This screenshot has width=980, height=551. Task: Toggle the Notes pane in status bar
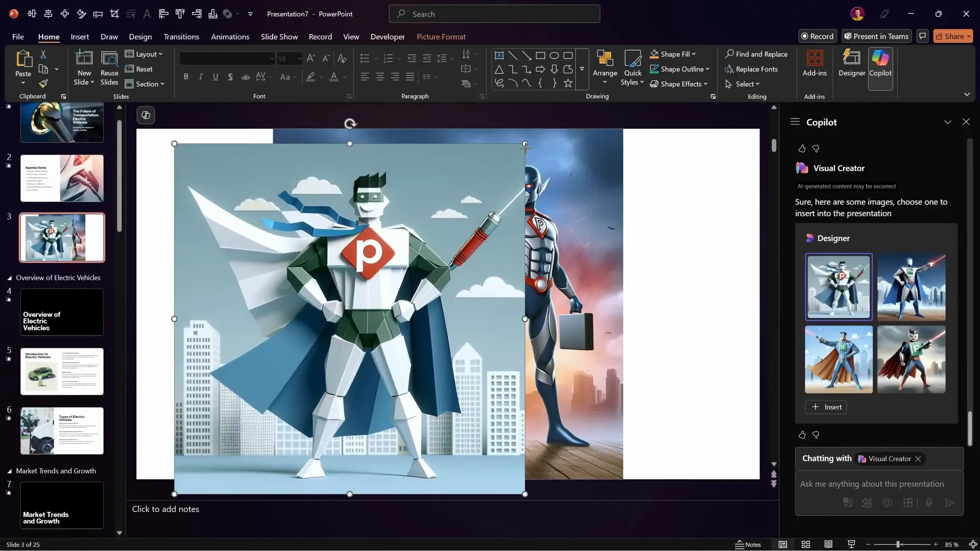tap(748, 544)
